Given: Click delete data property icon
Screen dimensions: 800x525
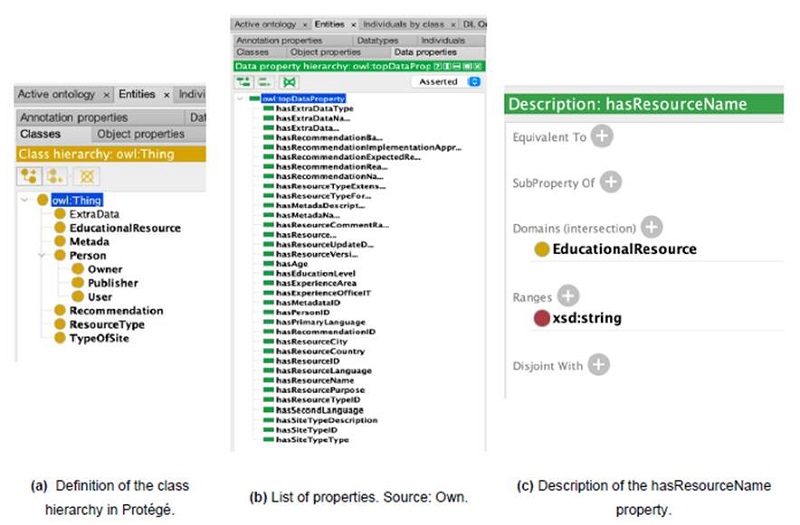Looking at the screenshot, I should pyautogui.click(x=289, y=82).
